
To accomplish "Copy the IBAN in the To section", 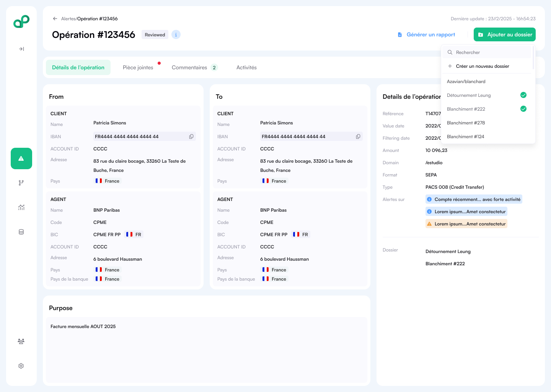I will click(x=358, y=137).
